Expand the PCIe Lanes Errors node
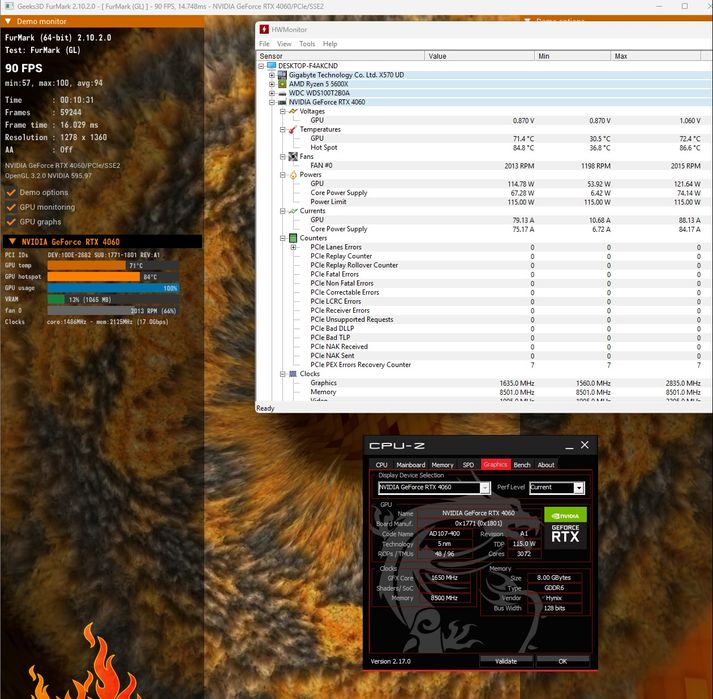Screen dimensions: 713x699 293,247
